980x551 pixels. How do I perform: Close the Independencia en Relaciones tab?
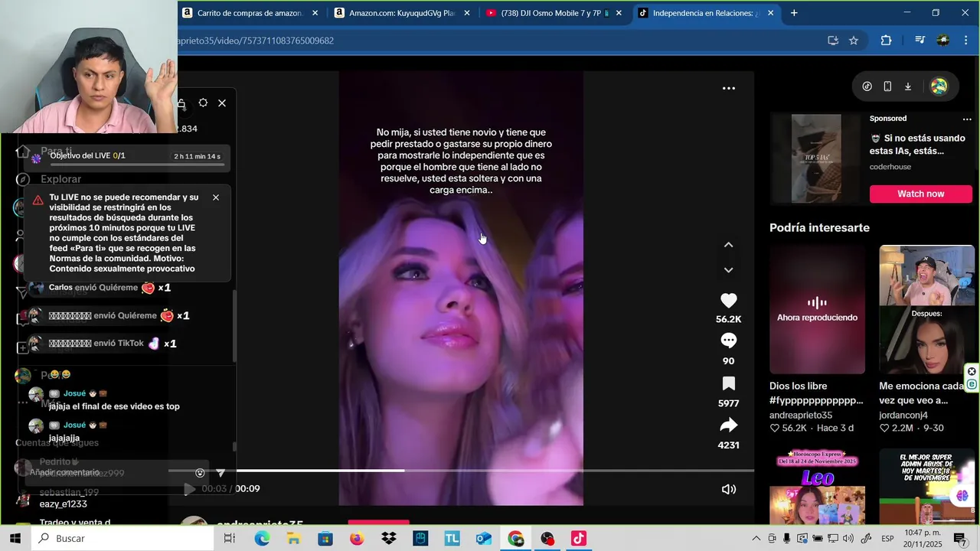point(770,13)
